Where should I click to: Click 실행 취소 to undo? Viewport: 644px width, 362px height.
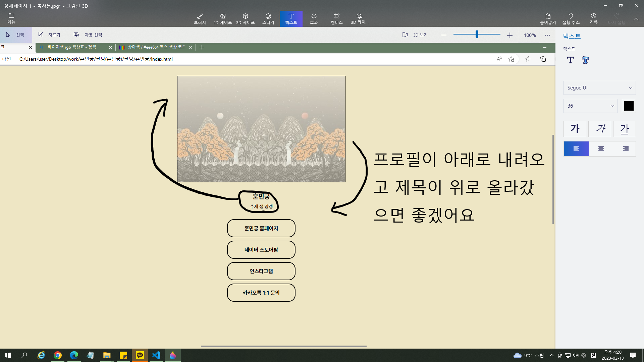click(x=571, y=19)
